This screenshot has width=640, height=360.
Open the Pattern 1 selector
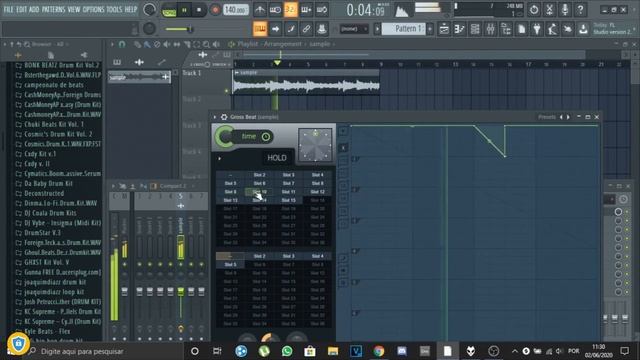[404, 29]
